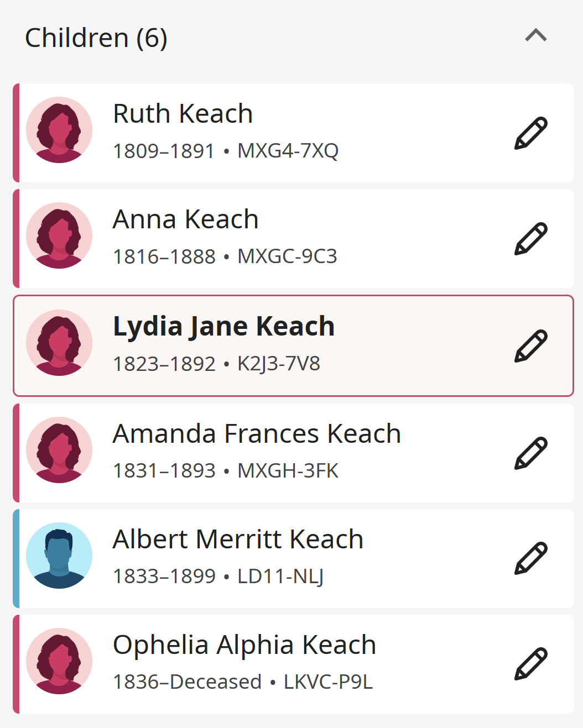Open Ruth Keach's person page

(x=183, y=114)
